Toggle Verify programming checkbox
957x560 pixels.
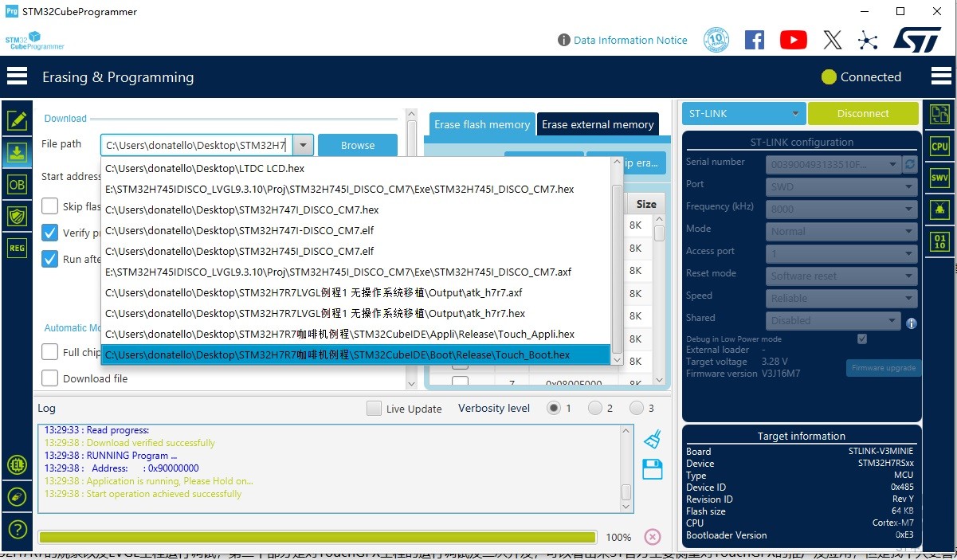point(49,233)
